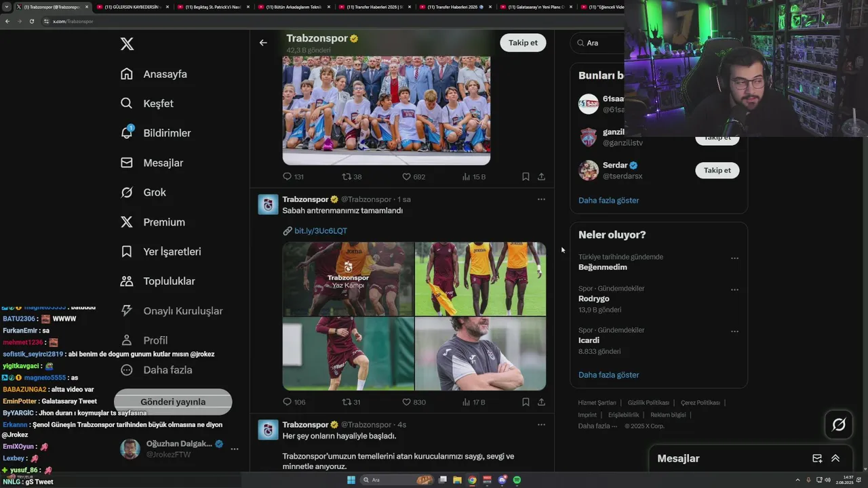The image size is (868, 488).
Task: Click the X logo in the sidebar
Action: 127,44
